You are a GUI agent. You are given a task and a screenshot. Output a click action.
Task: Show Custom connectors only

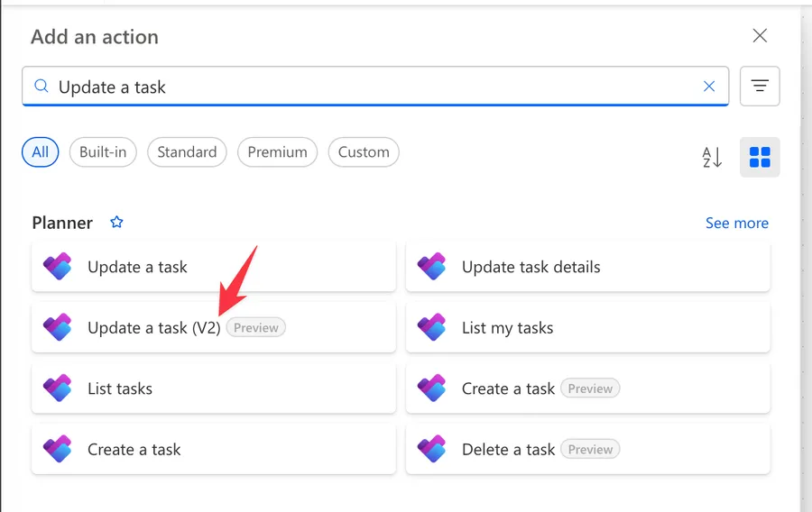point(364,152)
